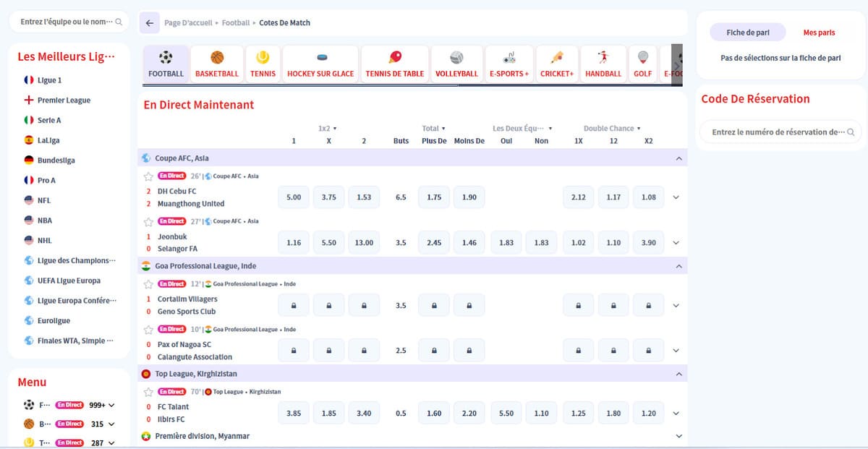Collapse the Coupe AFC, Asia section
Viewport: 868px width, 449px height.
tap(678, 158)
